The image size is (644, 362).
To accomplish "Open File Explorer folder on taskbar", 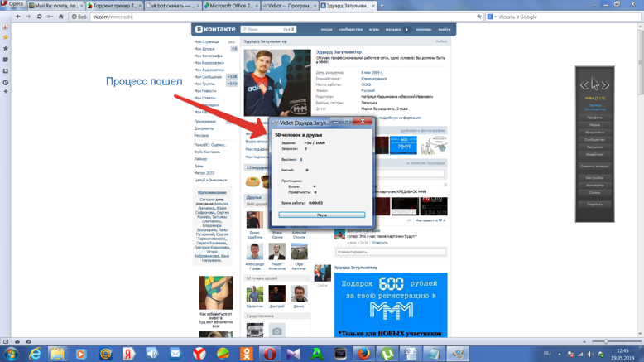I will [x=57, y=354].
